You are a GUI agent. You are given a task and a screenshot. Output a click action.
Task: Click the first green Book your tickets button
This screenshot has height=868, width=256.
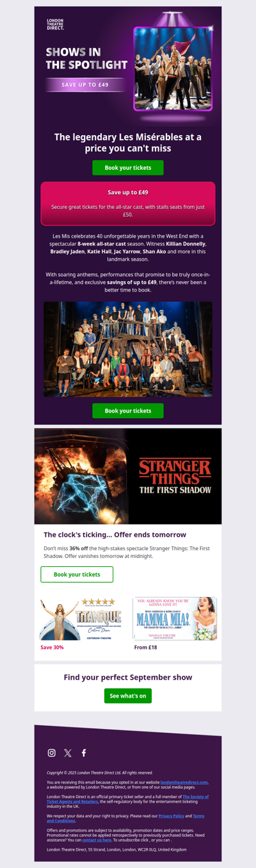click(128, 168)
